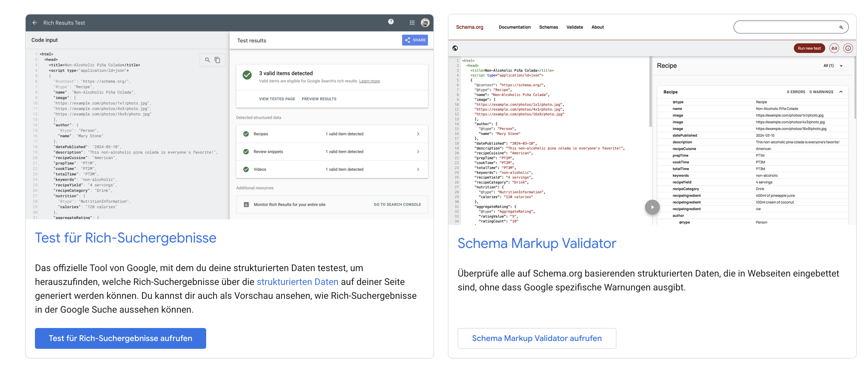Expand the Review snippets row chevron

point(418,152)
